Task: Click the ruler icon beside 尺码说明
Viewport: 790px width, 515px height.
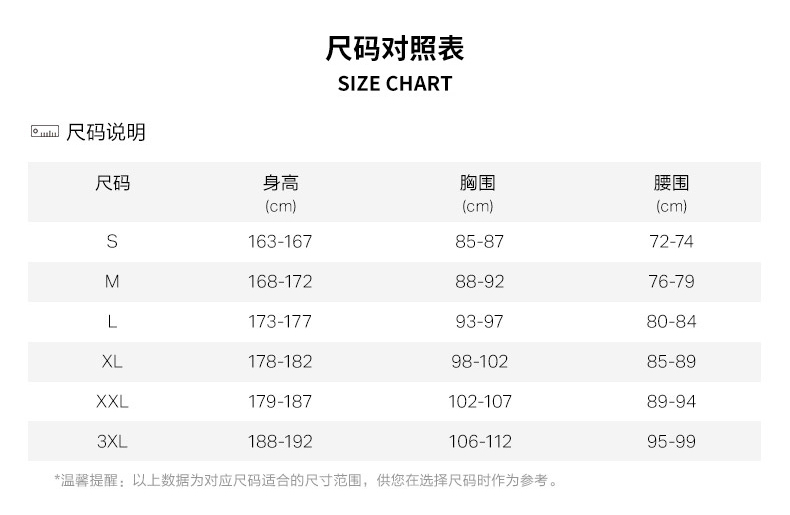Action: pos(45,131)
